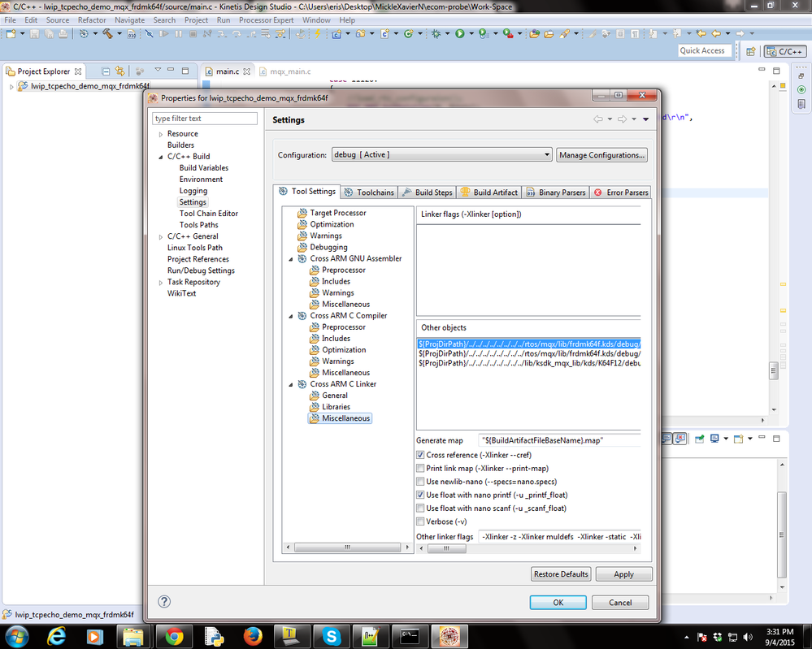This screenshot has height=649, width=812.
Task: Switch to the Toolchains tab
Action: pyautogui.click(x=369, y=192)
